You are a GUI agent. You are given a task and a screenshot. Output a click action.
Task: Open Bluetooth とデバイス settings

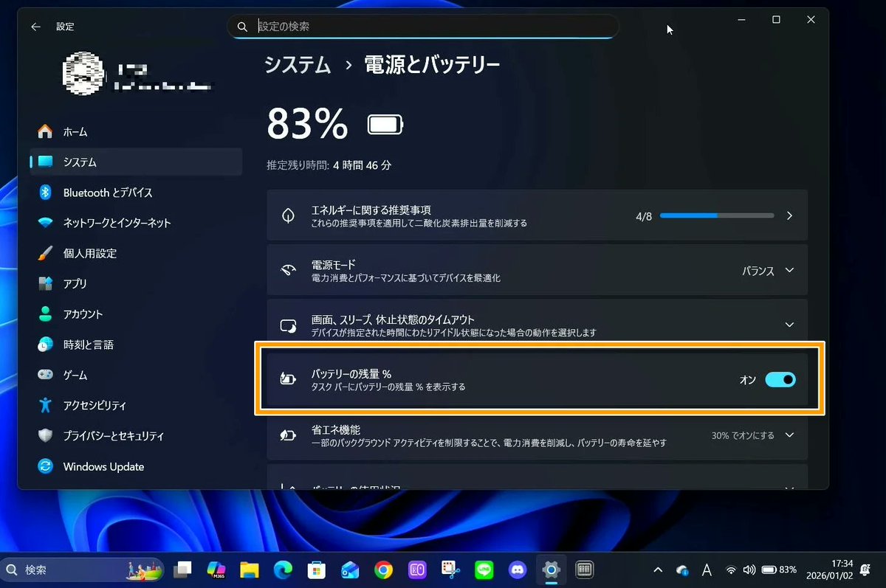136,193
